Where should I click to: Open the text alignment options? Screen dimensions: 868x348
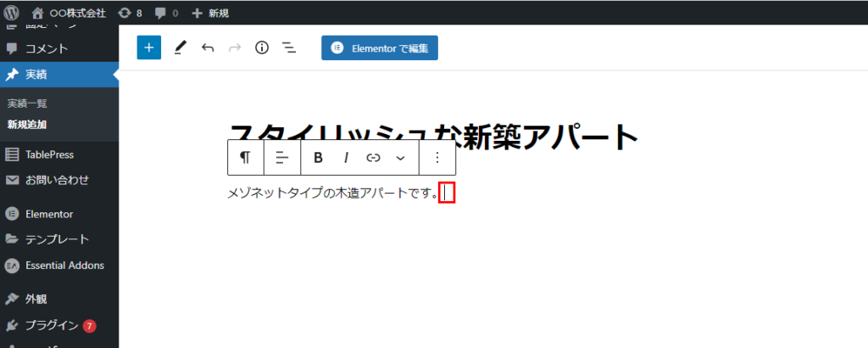[282, 157]
